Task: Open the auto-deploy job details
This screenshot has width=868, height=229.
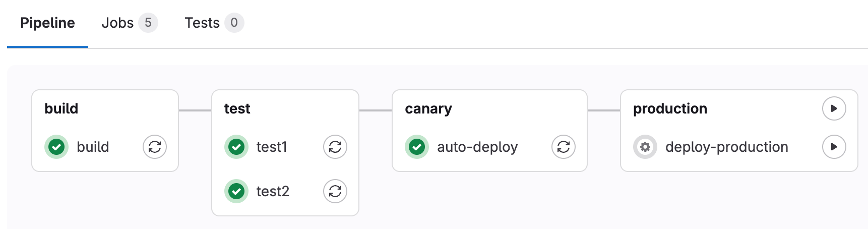Action: [x=477, y=147]
